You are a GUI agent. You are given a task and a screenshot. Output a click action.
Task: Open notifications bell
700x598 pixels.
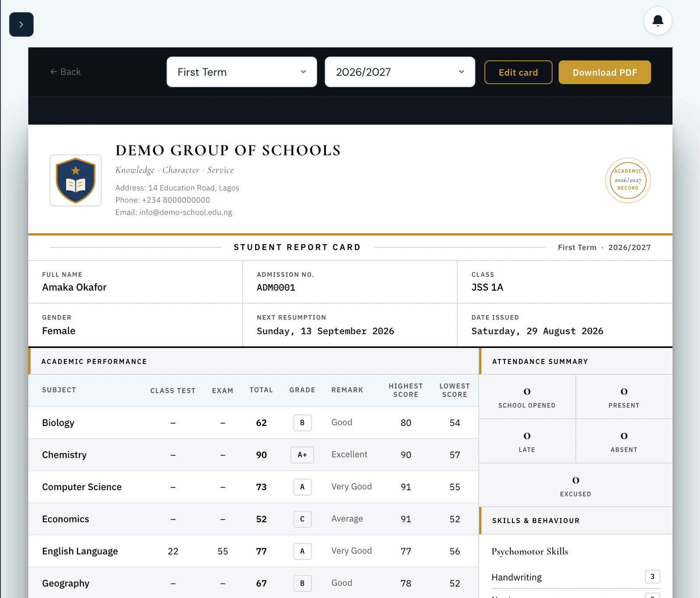pyautogui.click(x=658, y=21)
